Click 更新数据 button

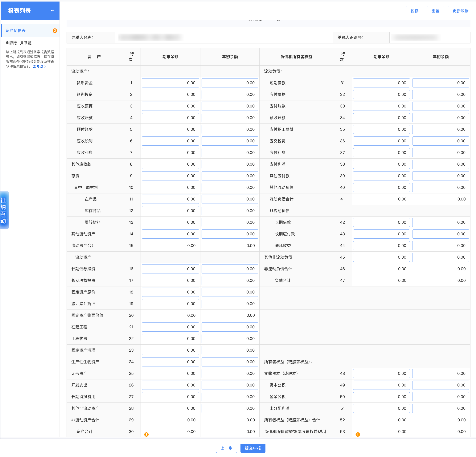tap(460, 11)
